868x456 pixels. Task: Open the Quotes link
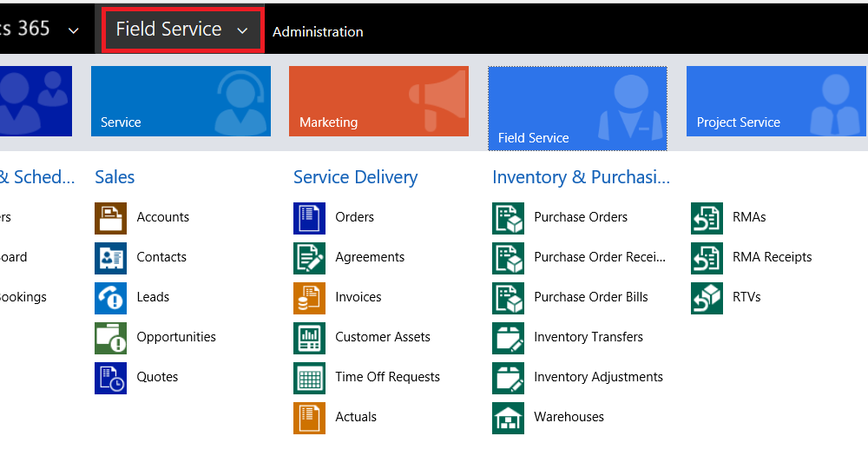coord(157,377)
